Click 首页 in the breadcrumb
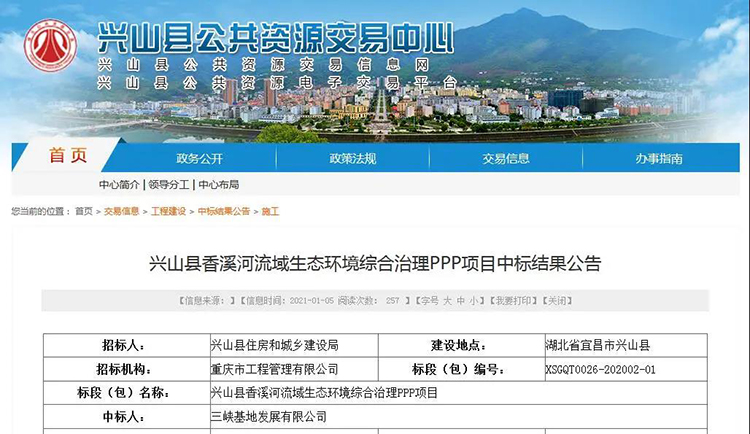The height and width of the screenshot is (434, 750). 83,211
